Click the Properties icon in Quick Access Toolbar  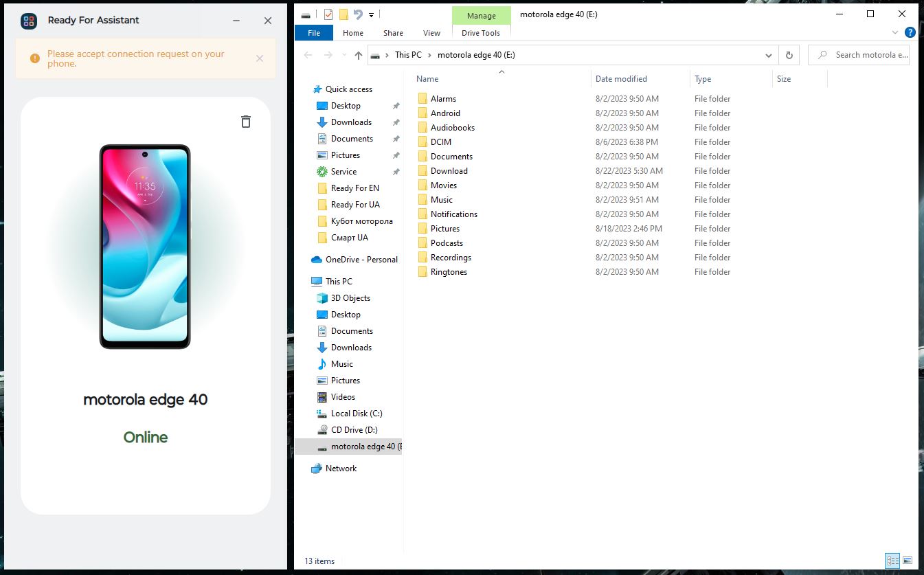[x=328, y=14]
